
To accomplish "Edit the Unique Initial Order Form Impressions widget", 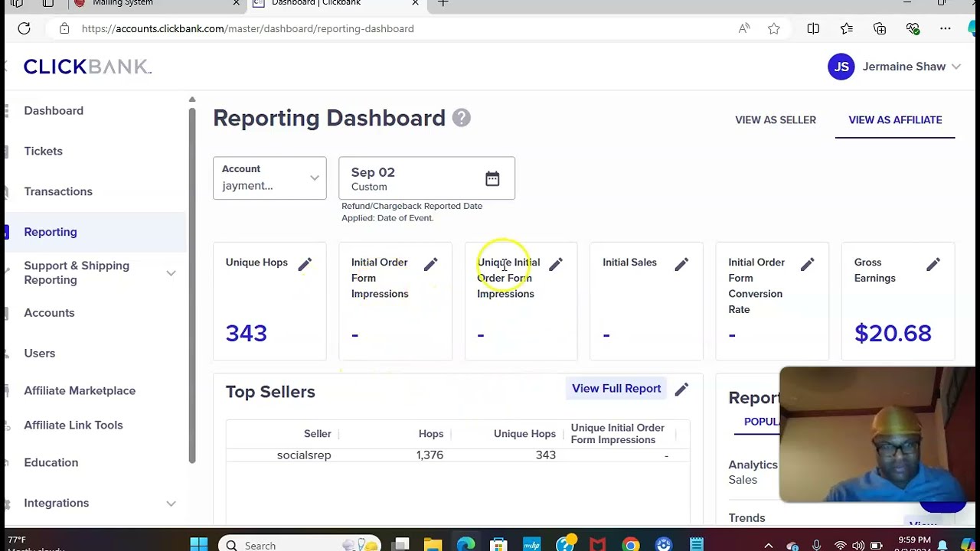I will (x=556, y=264).
